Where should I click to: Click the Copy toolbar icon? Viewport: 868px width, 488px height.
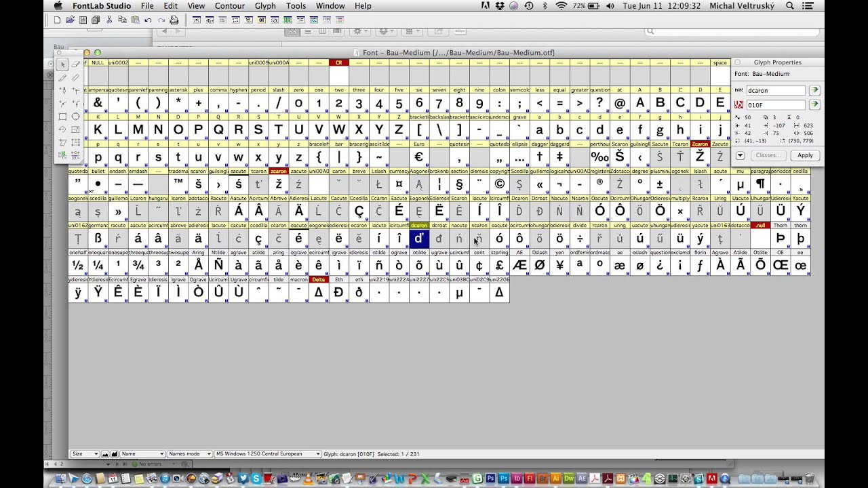pyautogui.click(x=122, y=20)
